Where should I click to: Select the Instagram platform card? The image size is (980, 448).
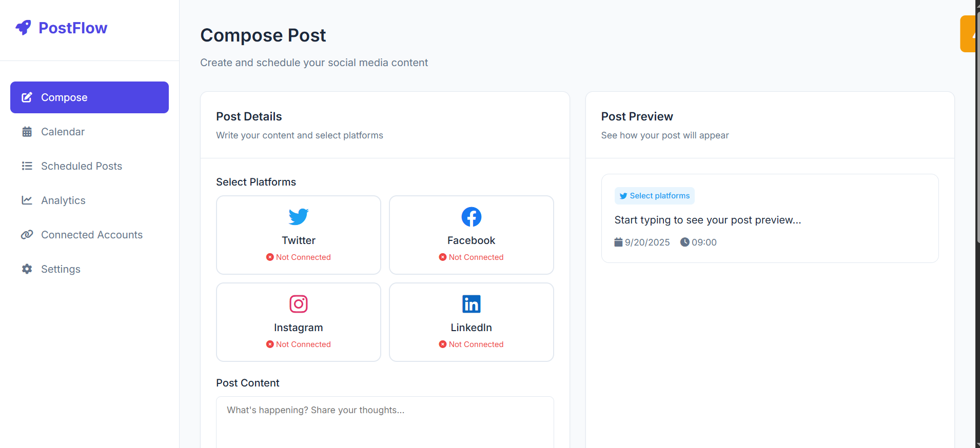click(299, 322)
